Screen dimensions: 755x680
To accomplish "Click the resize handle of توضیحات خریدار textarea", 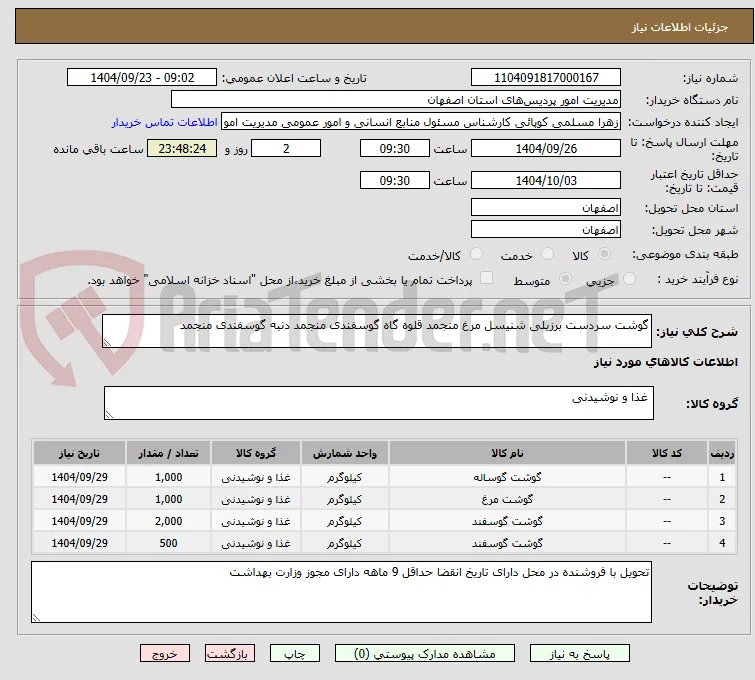I will 36,618.
